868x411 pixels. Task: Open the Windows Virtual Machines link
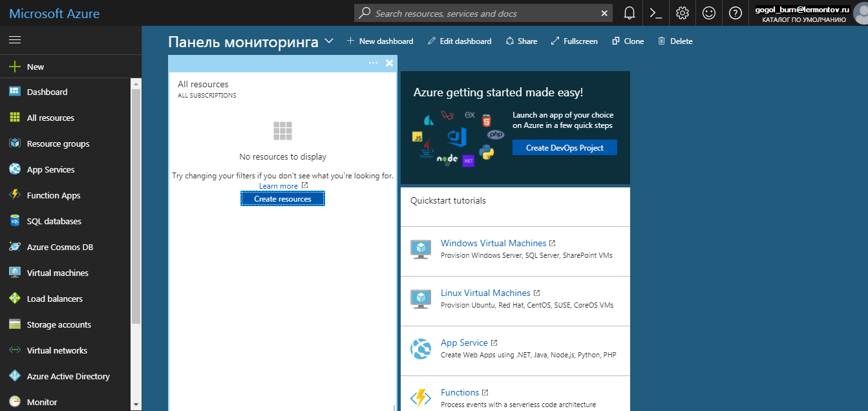pos(493,243)
